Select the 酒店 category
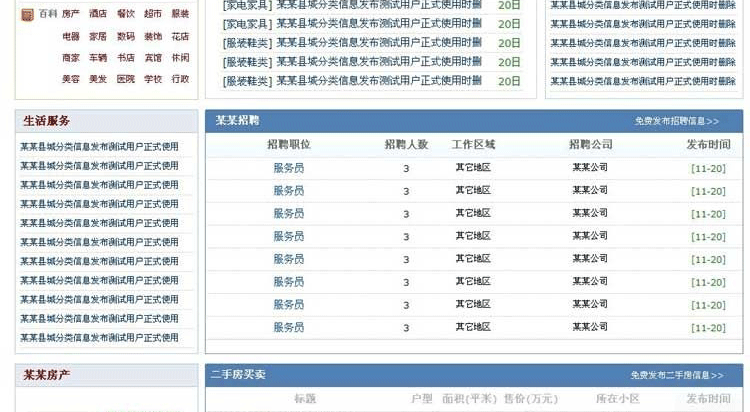 click(x=98, y=14)
